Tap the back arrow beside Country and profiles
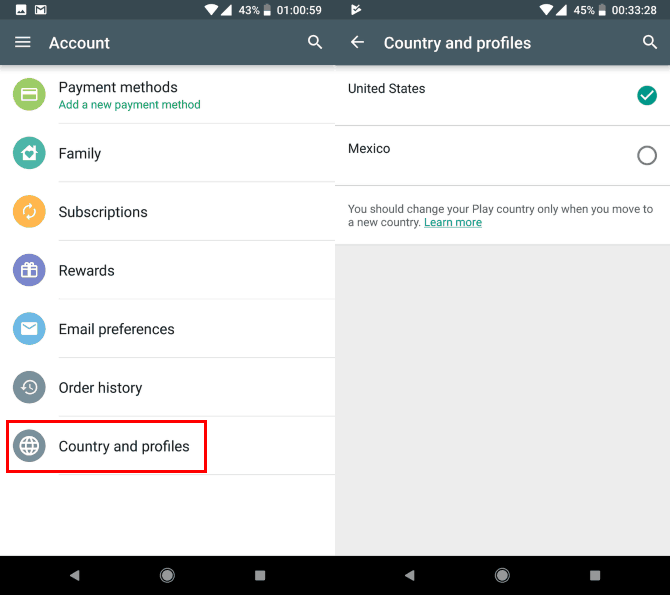 [358, 42]
